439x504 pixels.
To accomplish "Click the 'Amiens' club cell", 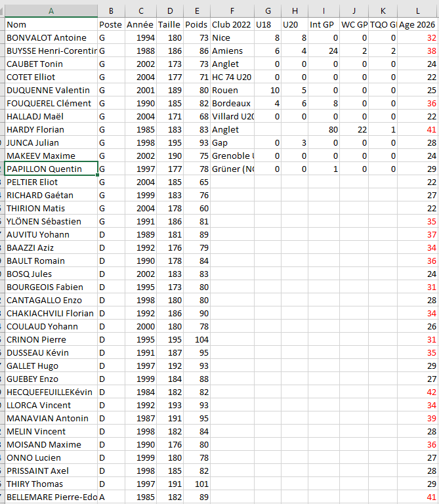I will point(232,51).
